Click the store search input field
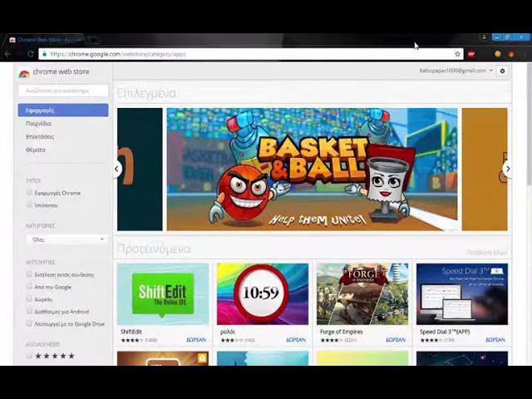The width and height of the screenshot is (532, 399). pyautogui.click(x=63, y=91)
